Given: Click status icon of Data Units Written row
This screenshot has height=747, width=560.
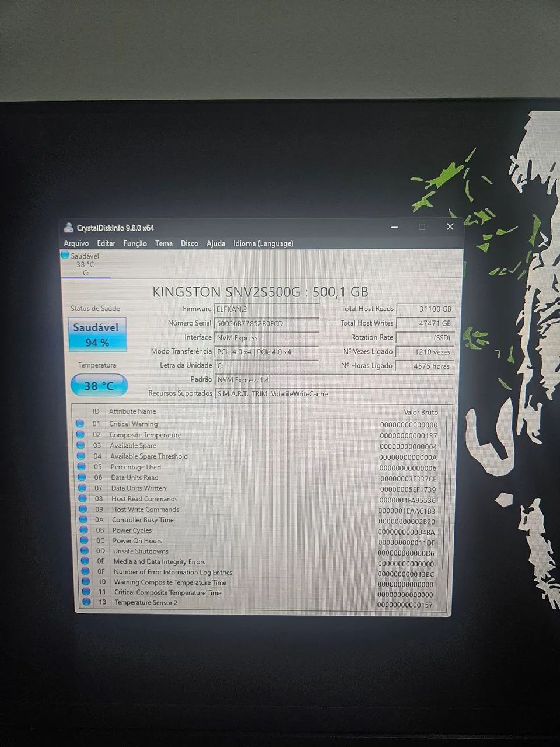Looking at the screenshot, I should click(x=82, y=488).
